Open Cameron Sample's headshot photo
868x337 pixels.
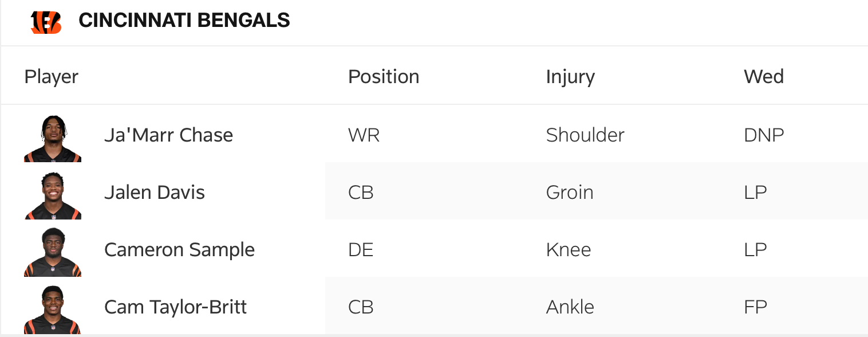(x=53, y=252)
